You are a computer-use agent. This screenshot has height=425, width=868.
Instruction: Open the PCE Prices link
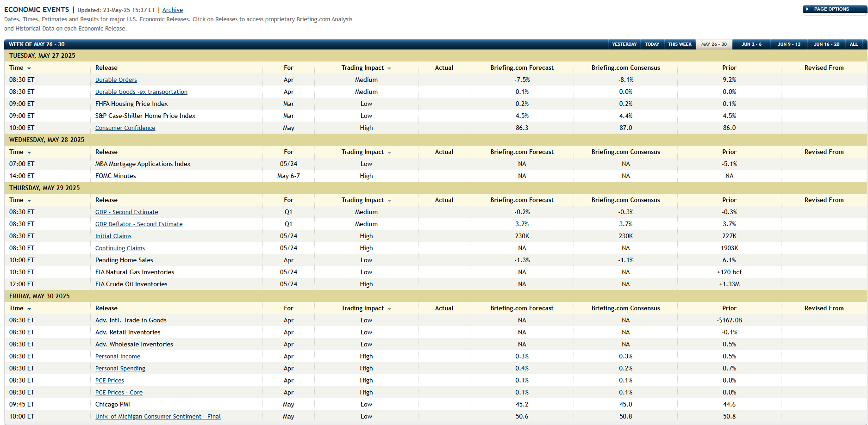pos(110,381)
